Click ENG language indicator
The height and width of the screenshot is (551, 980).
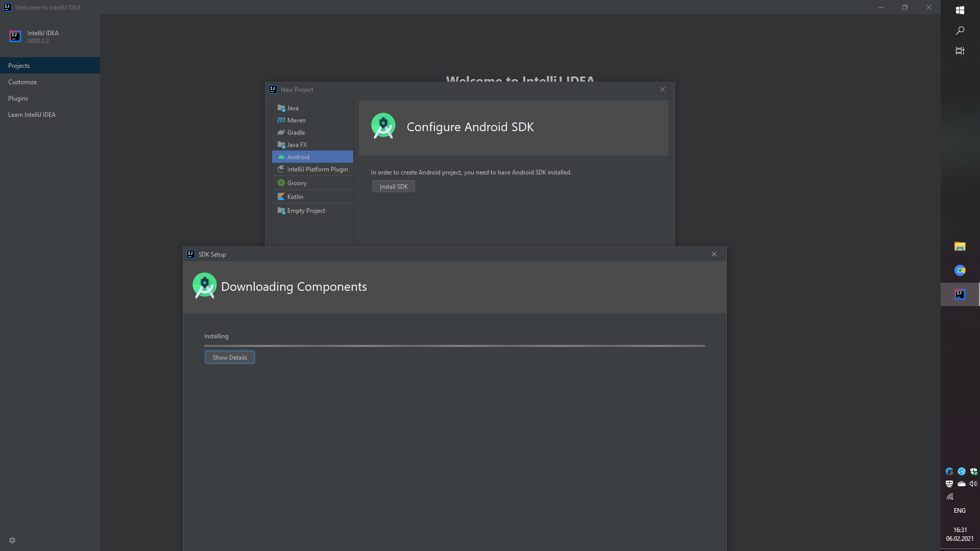960,511
